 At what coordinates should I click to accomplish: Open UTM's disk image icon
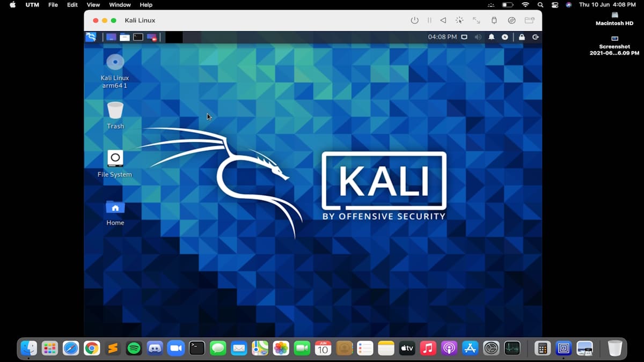[511, 20]
